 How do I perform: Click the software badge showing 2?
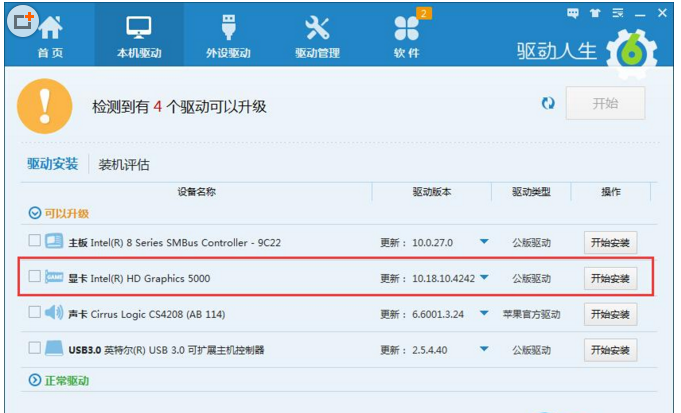coord(423,13)
